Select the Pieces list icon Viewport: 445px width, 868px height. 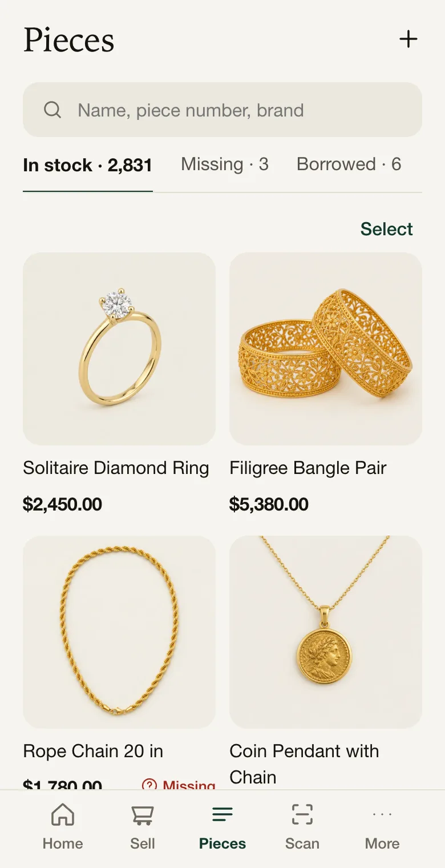point(222,814)
